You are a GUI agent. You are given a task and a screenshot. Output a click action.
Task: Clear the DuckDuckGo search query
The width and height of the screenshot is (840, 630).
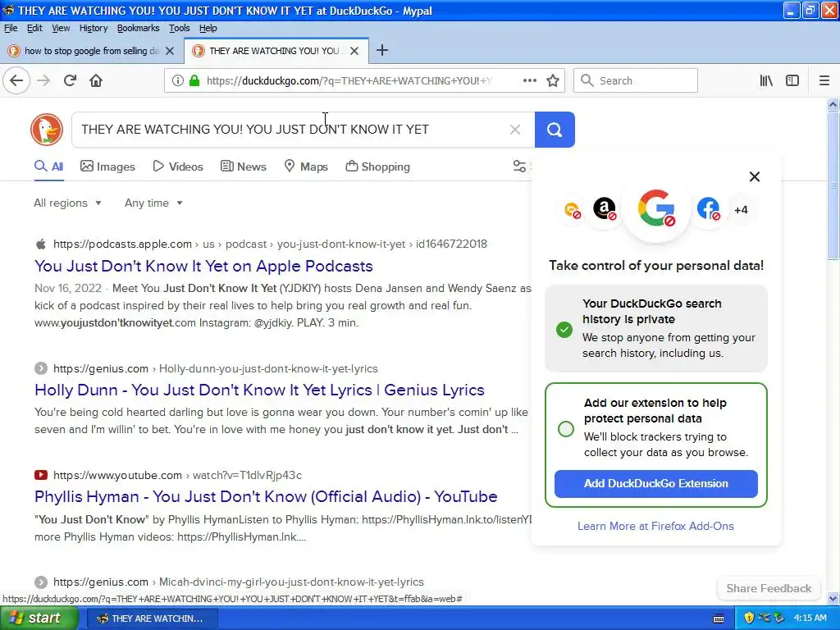click(x=515, y=130)
